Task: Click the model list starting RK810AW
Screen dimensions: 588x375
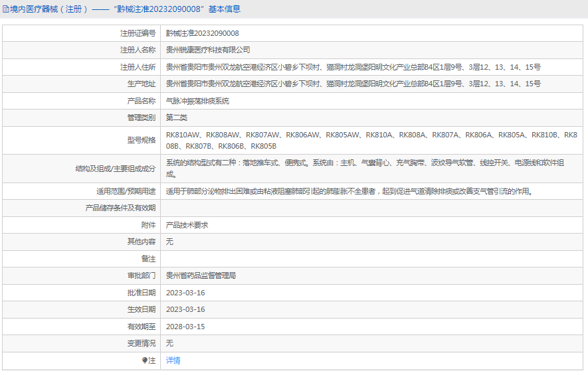Action: point(371,141)
